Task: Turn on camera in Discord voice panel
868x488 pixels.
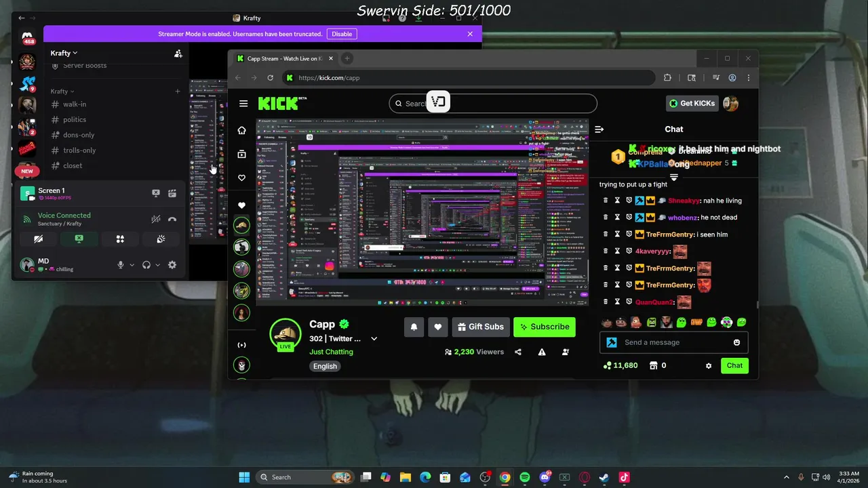Action: pyautogui.click(x=39, y=239)
